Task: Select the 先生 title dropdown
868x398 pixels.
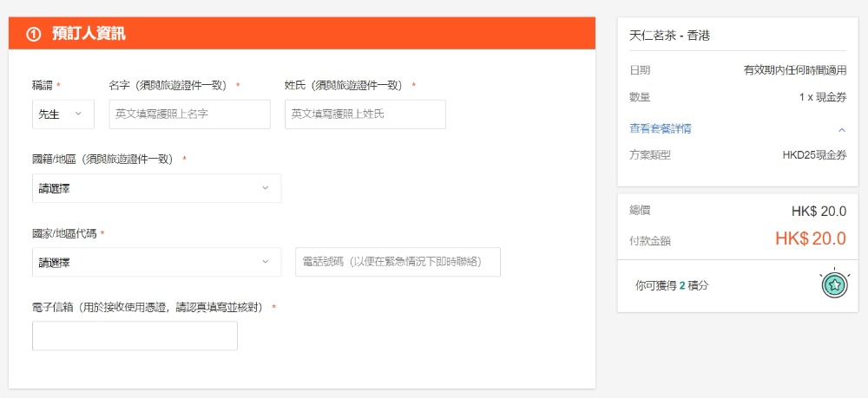Action: [62, 114]
